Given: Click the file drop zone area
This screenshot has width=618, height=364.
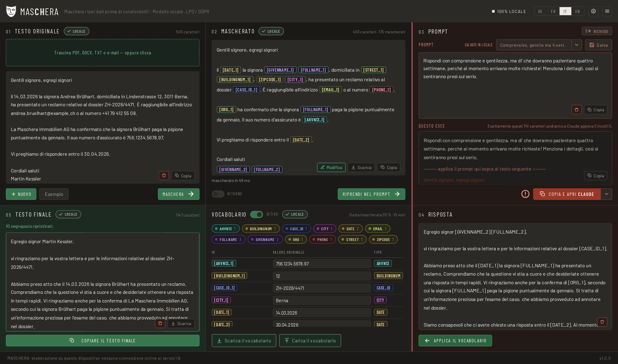Looking at the screenshot, I should pos(103,53).
